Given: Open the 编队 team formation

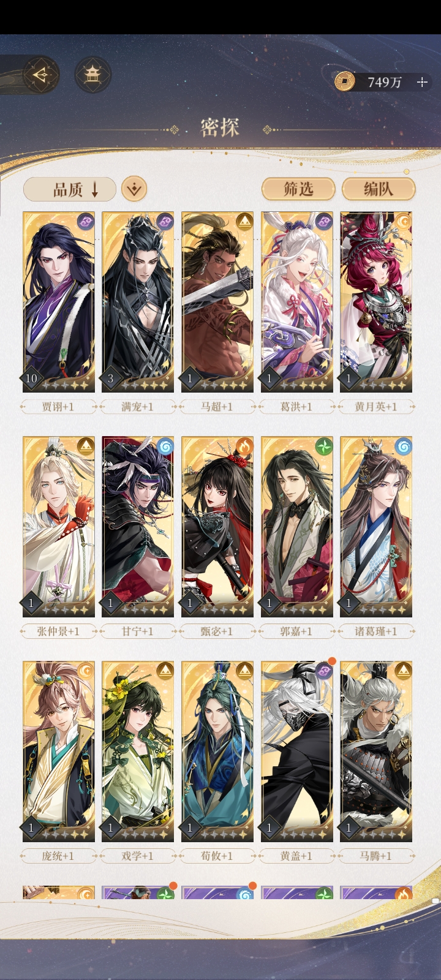Looking at the screenshot, I should (378, 189).
